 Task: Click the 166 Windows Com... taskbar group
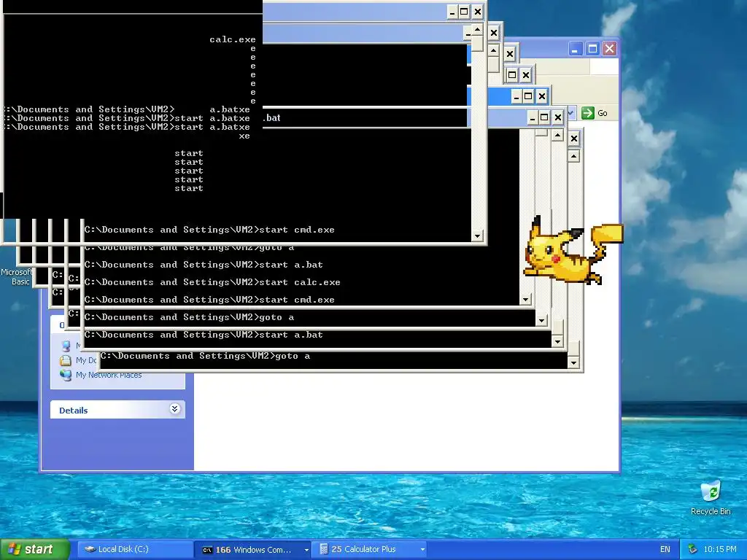tap(252, 550)
